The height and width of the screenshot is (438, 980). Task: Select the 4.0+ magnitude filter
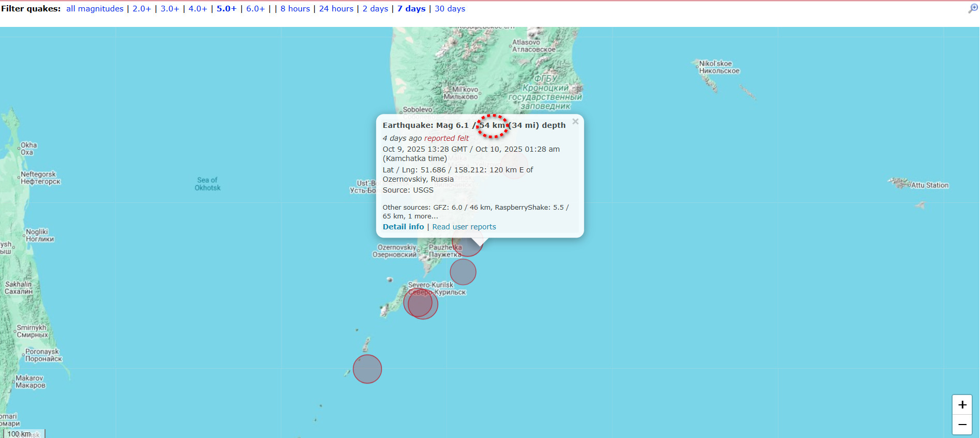[198, 9]
